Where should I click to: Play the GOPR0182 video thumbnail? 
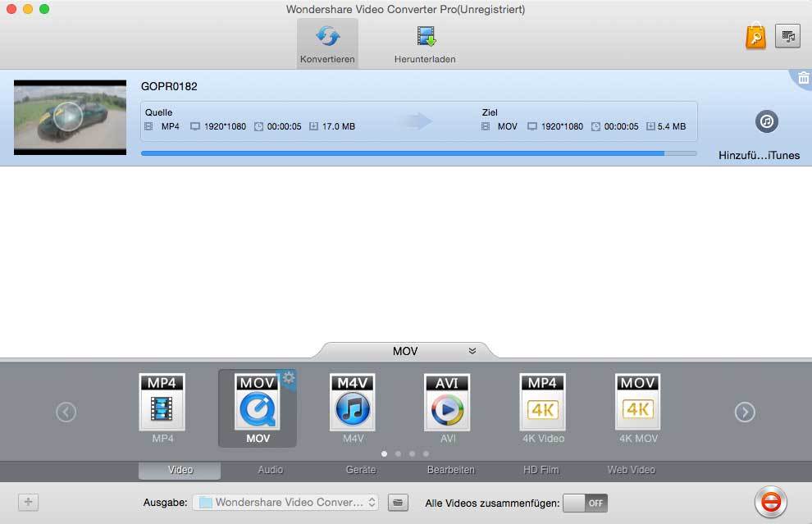pos(70,117)
